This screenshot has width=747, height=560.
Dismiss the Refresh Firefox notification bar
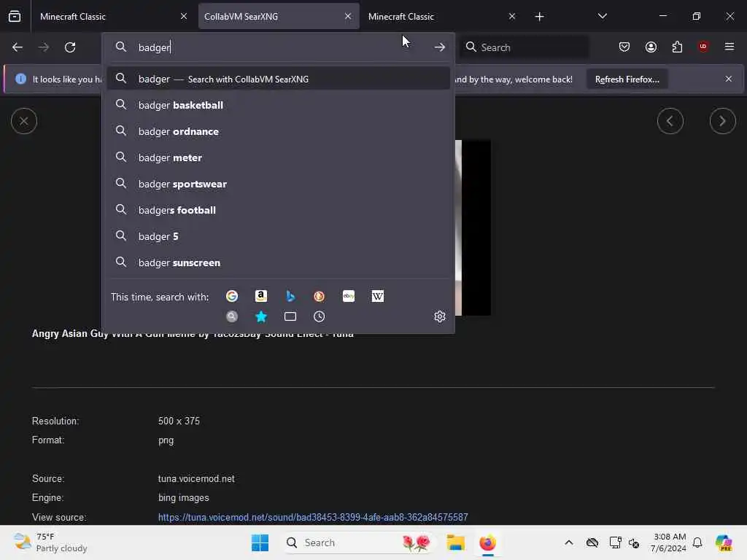729,79
